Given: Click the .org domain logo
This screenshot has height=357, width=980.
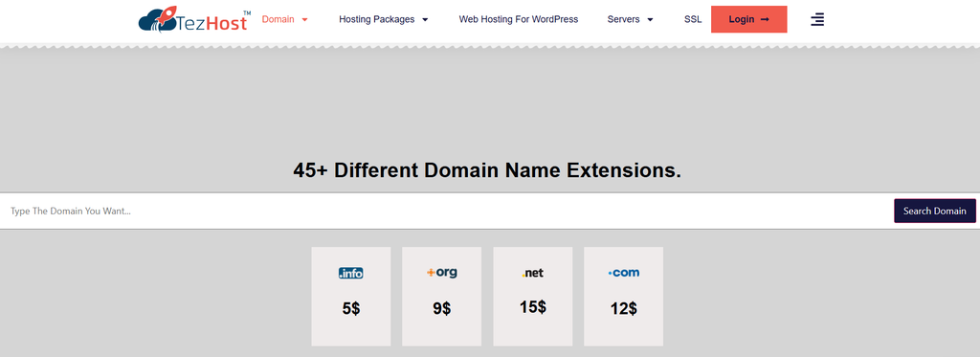Looking at the screenshot, I should 442,273.
